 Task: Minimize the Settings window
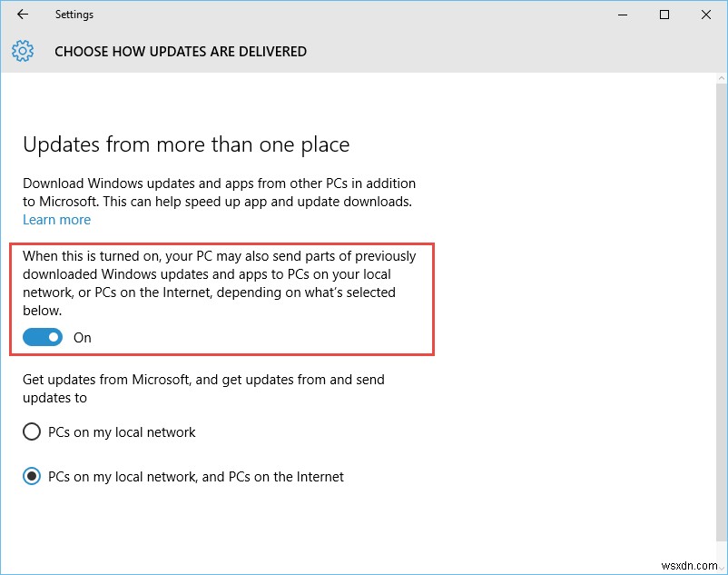tap(622, 15)
